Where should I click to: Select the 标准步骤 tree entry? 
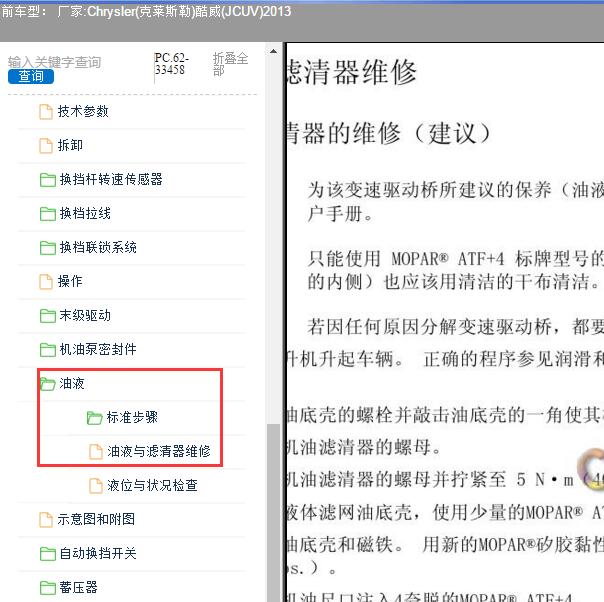132,417
